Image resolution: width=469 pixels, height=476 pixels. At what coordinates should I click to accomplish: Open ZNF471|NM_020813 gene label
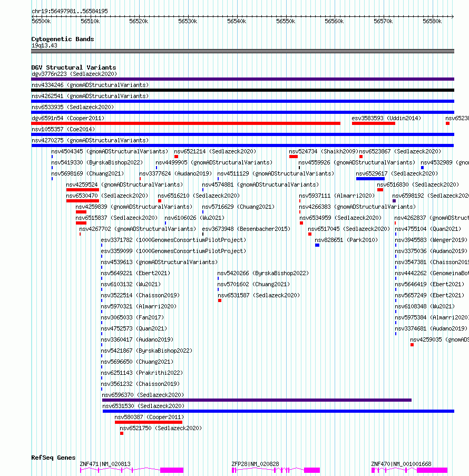(x=105, y=464)
